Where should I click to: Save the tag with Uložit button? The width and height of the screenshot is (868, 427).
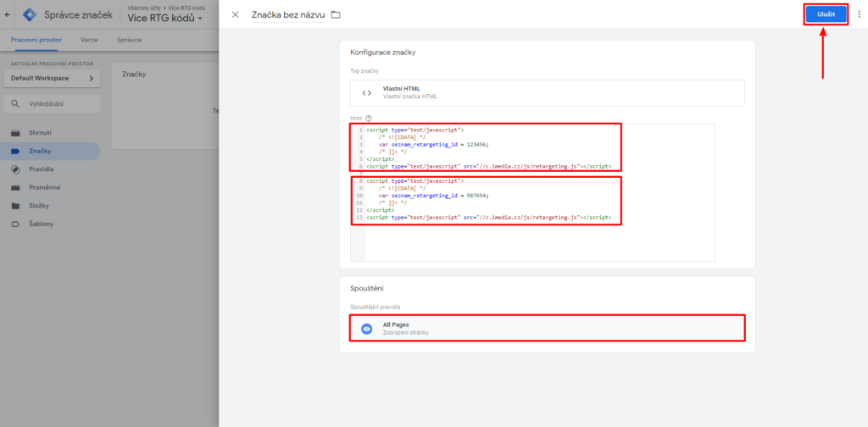[826, 14]
